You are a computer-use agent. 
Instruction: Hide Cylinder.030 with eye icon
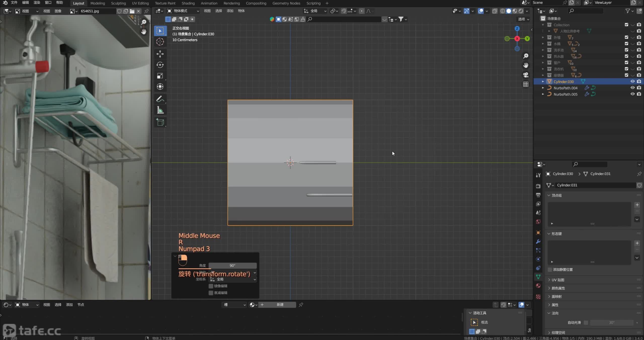[x=632, y=81]
